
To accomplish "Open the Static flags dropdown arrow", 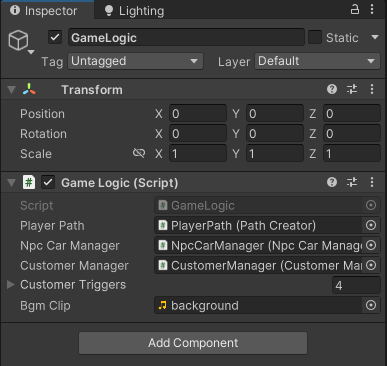I will pyautogui.click(x=375, y=37).
